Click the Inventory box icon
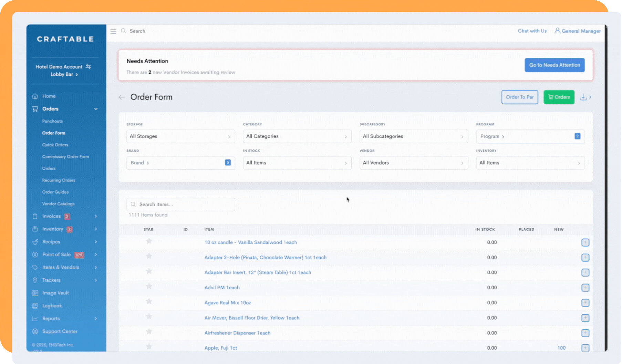Viewport: 622px width, 364px height. click(x=35, y=229)
